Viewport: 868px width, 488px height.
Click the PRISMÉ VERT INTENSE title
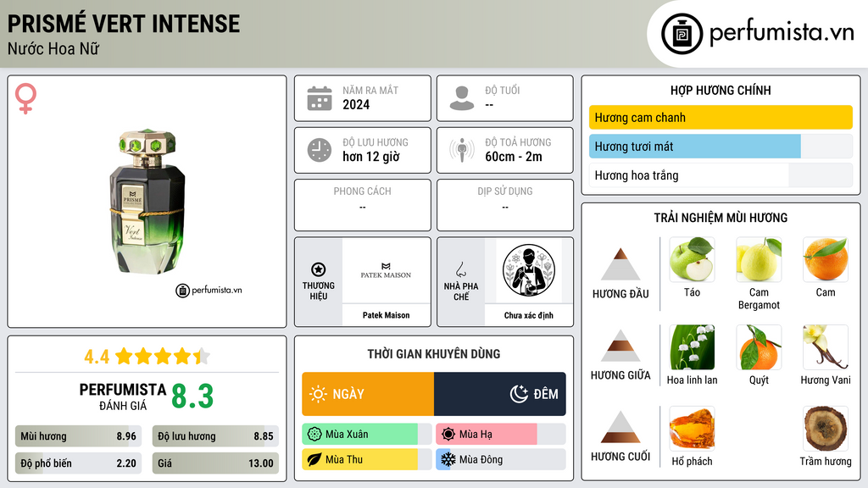(124, 24)
